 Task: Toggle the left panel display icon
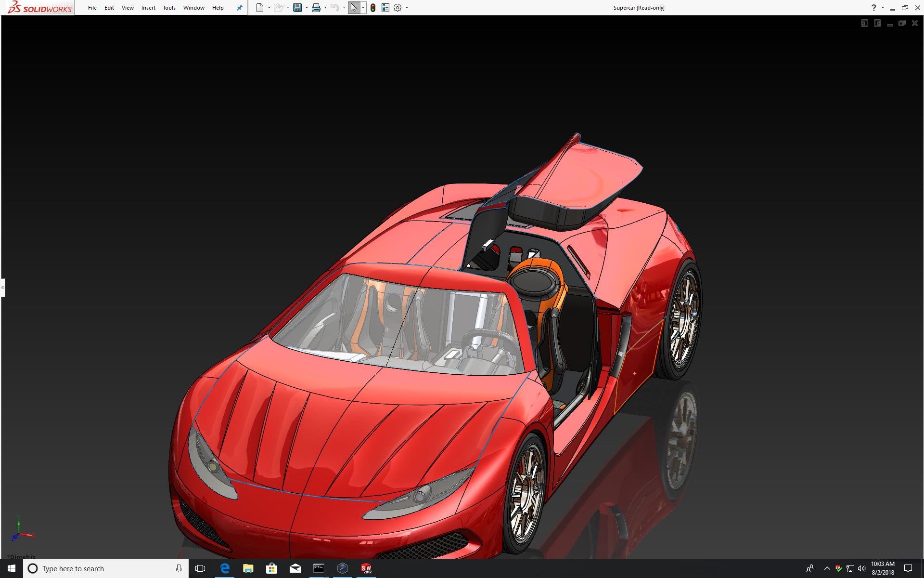coord(864,23)
